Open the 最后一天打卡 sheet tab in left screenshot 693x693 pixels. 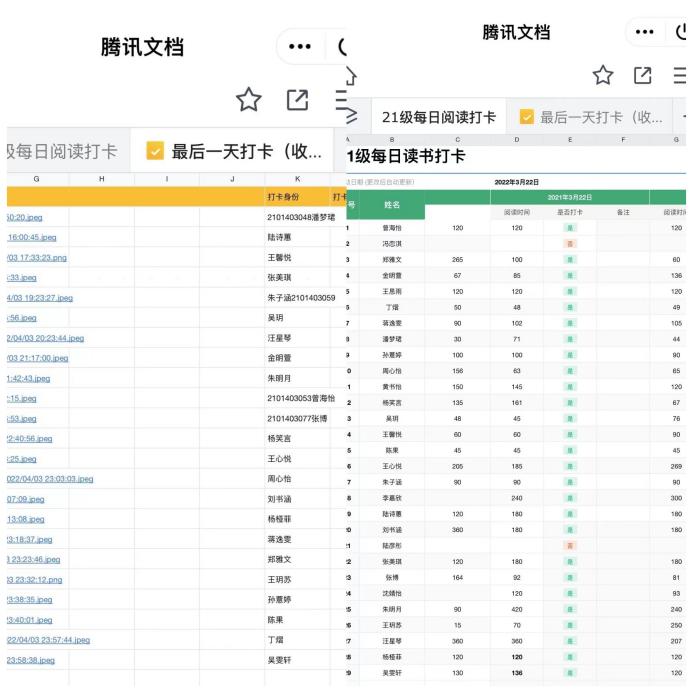[x=238, y=151]
